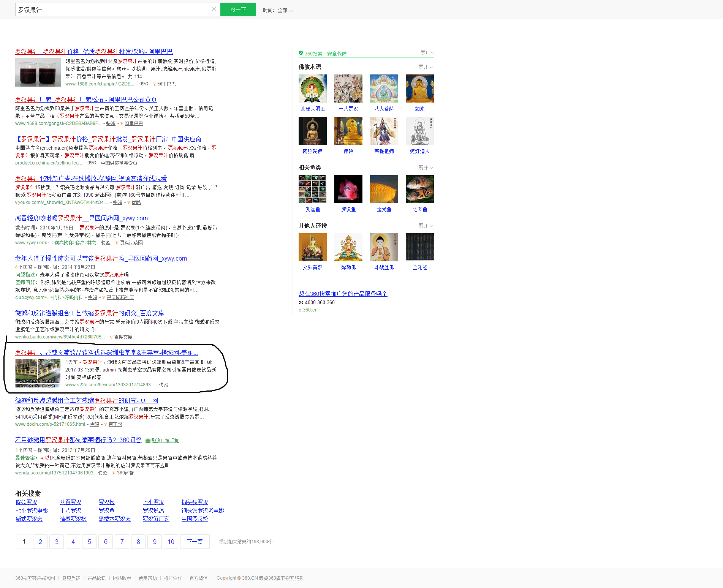The width and height of the screenshot is (723, 588).
Task: Click 下一页 next page button
Action: (195, 542)
